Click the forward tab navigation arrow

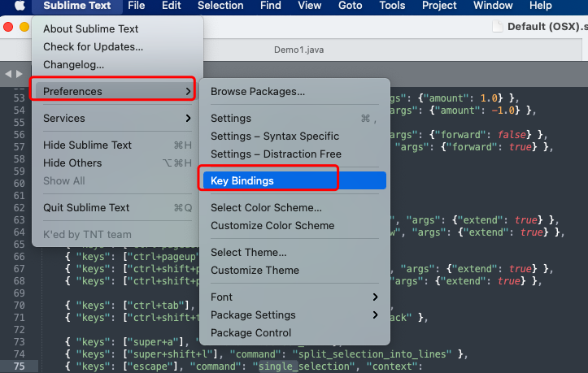point(20,74)
